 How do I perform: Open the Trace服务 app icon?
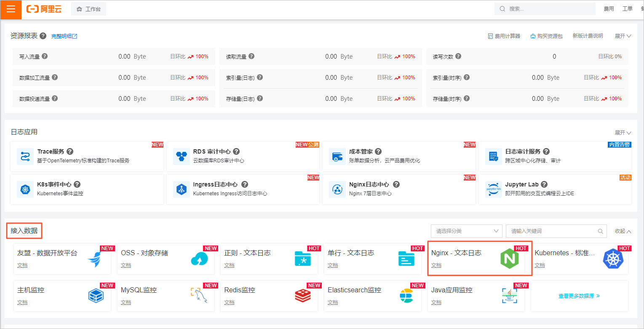tap(25, 156)
